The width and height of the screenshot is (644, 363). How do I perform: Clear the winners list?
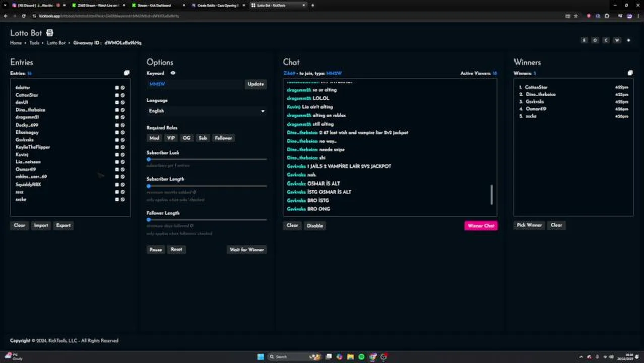pos(556,225)
